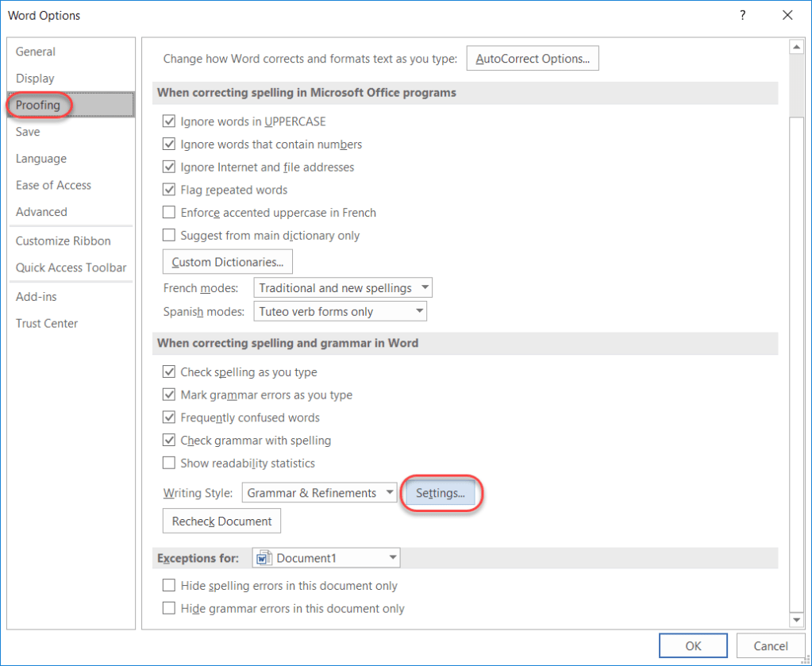Viewport: 812px width, 666px height.
Task: Click the scrollbar down arrow
Action: (x=796, y=620)
